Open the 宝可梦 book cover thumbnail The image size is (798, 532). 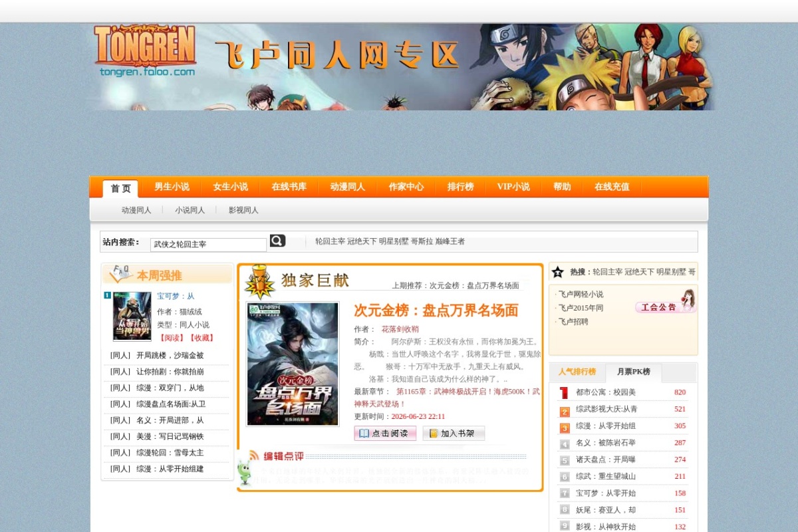[132, 317]
